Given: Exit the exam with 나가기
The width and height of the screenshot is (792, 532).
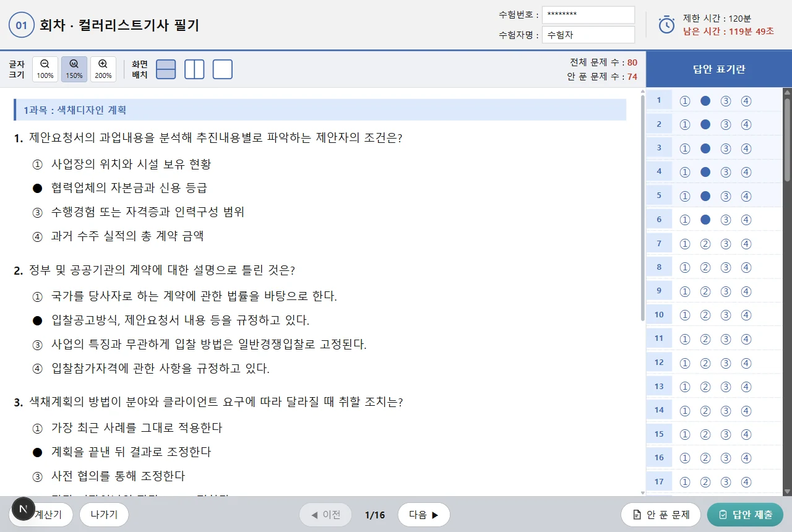Looking at the screenshot, I should [x=104, y=515].
